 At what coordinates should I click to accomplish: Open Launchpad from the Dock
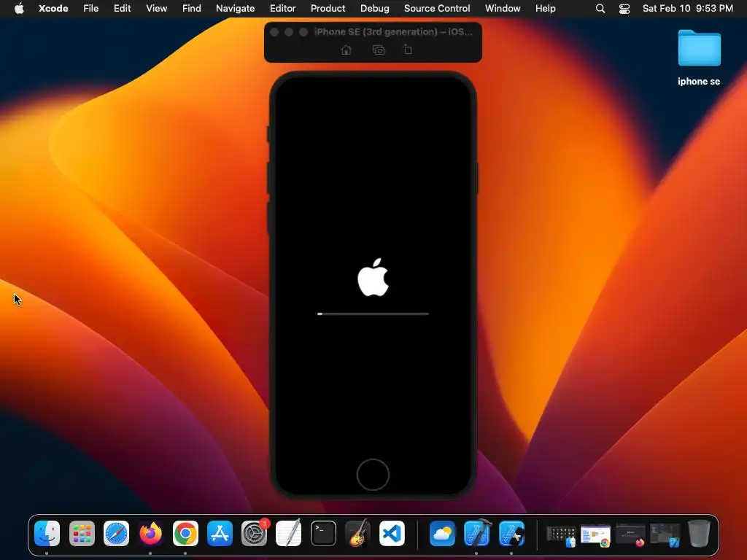(x=82, y=533)
